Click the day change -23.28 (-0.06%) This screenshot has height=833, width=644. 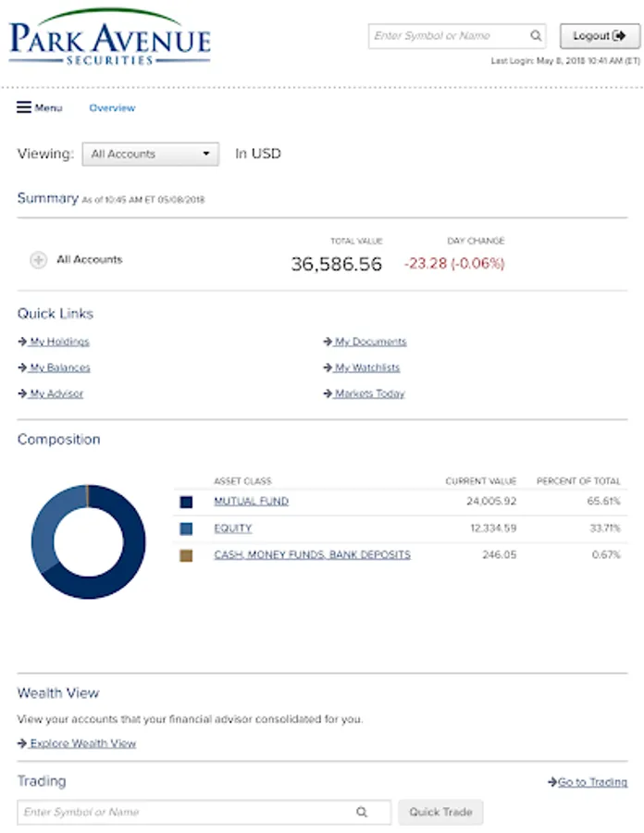454,264
